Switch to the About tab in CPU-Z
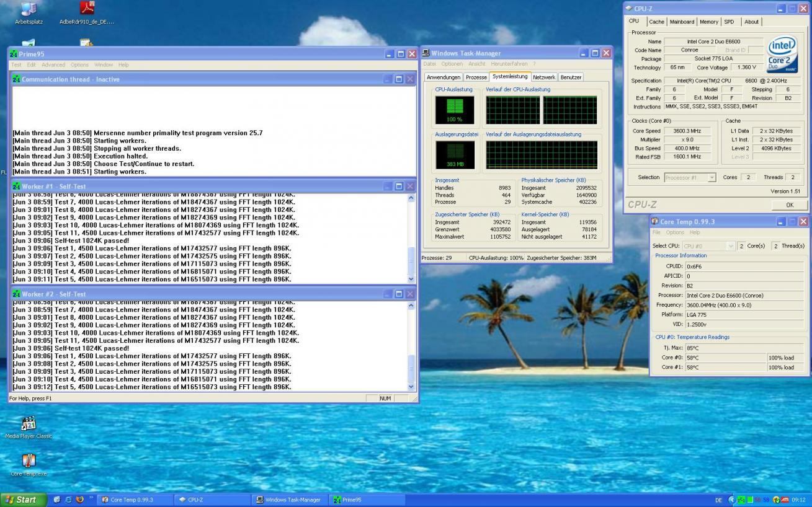This screenshot has height=507, width=812. click(751, 22)
